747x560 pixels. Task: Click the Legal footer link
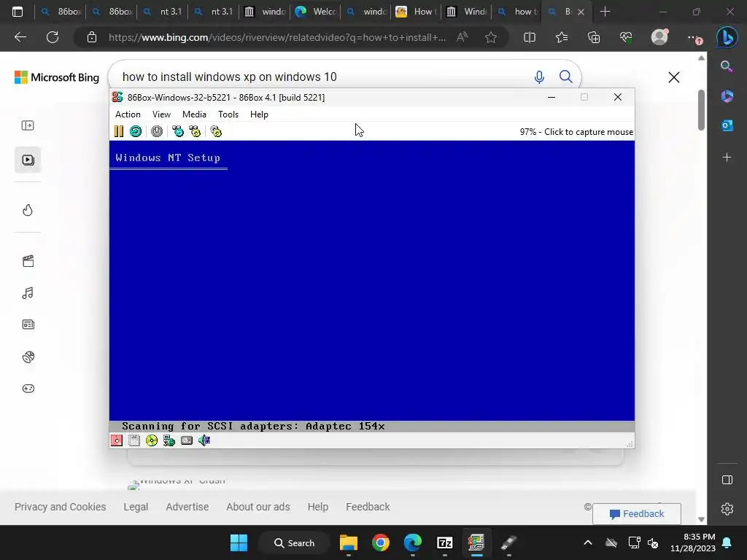click(136, 507)
